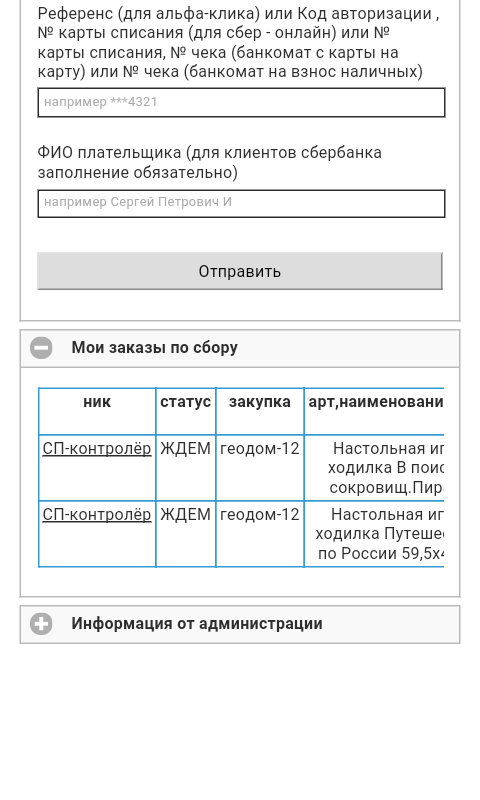Screen dimensions: 480x800
Task: Select the «арт,наименование» column header
Action: pos(374,411)
